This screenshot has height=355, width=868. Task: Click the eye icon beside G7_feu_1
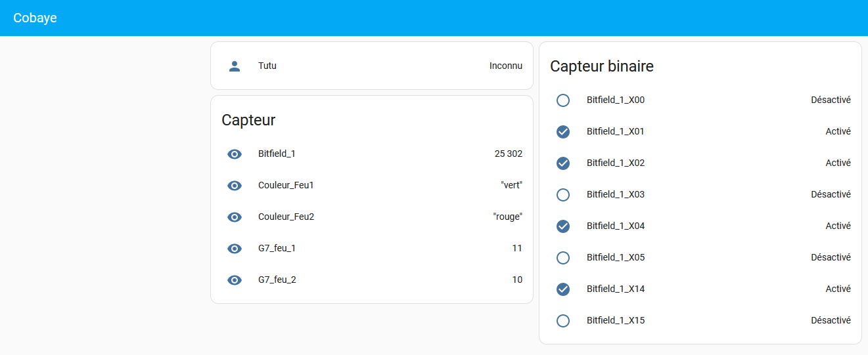tap(235, 249)
